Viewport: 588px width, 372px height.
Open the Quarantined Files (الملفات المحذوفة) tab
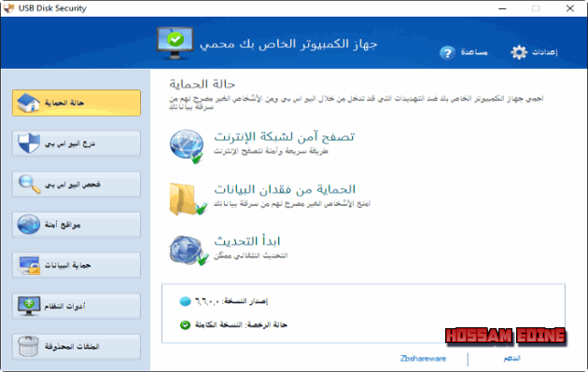77,347
